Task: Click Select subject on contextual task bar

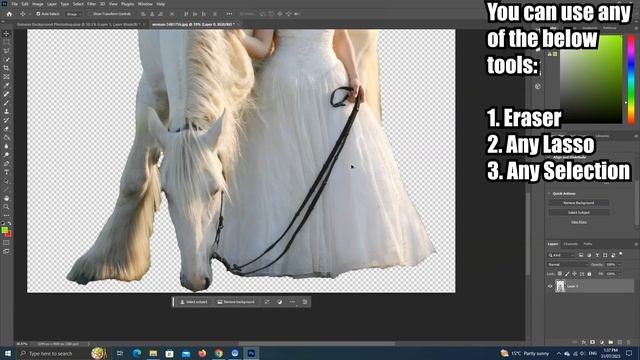Action: click(x=194, y=302)
